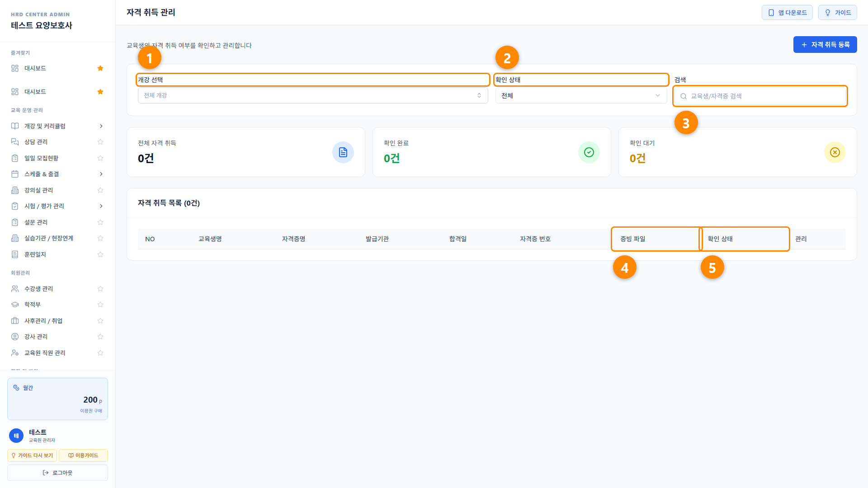Image resolution: width=868 pixels, height=488 pixels.
Task: Click the 로그아웃 button
Action: tap(57, 473)
